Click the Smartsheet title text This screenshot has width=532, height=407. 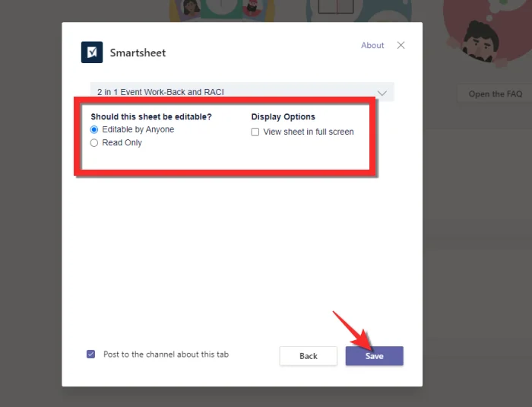(138, 52)
